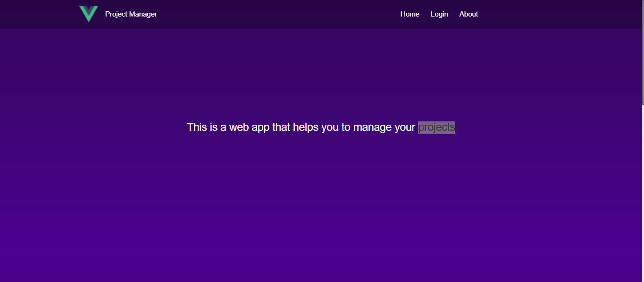Go to the Home page
This screenshot has height=282, width=644.
(x=410, y=14)
